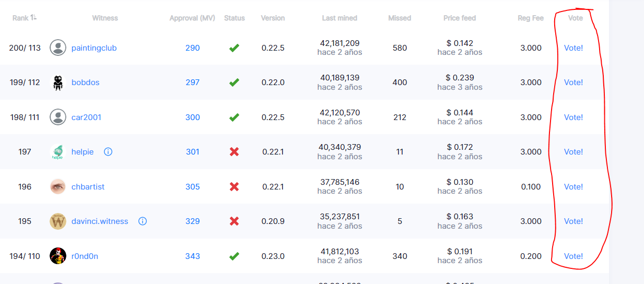
Task: Click the helpie logo avatar
Action: (x=58, y=152)
